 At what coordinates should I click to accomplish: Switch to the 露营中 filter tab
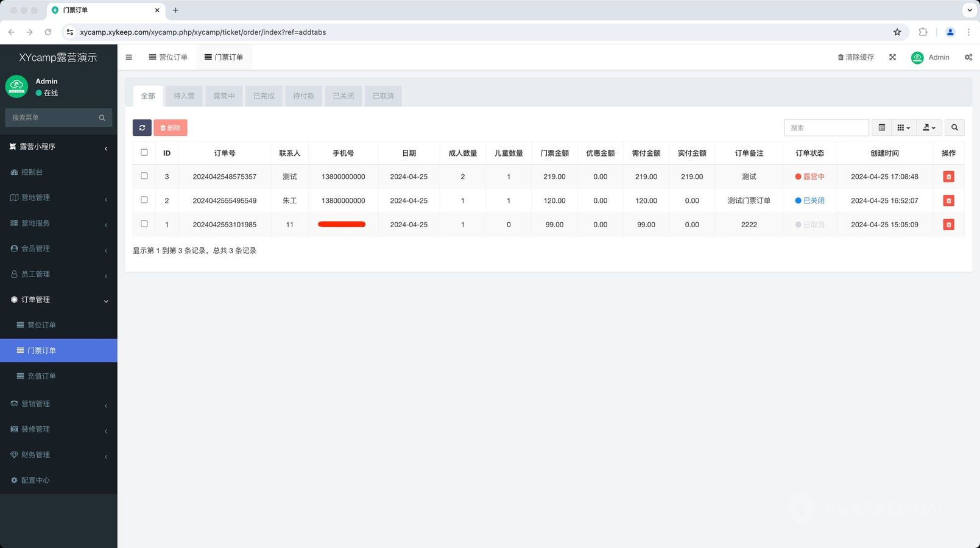(x=224, y=96)
